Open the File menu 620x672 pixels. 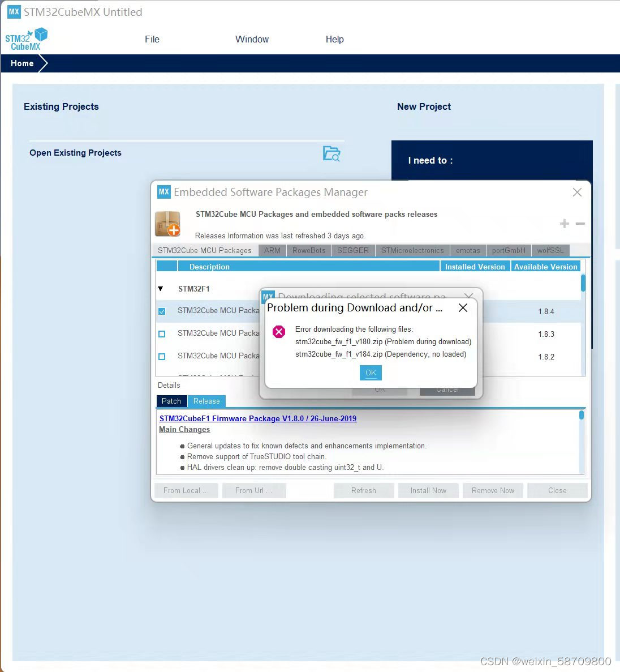[x=152, y=39]
